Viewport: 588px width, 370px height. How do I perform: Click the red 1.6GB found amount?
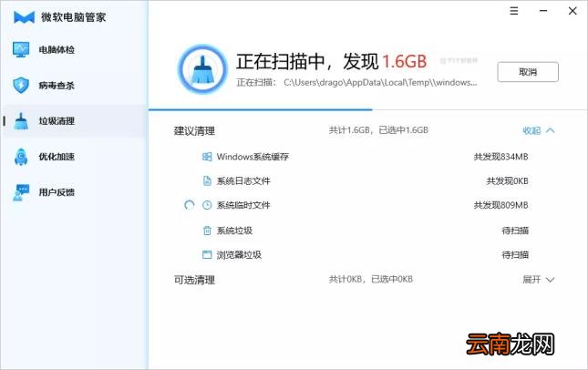[404, 61]
